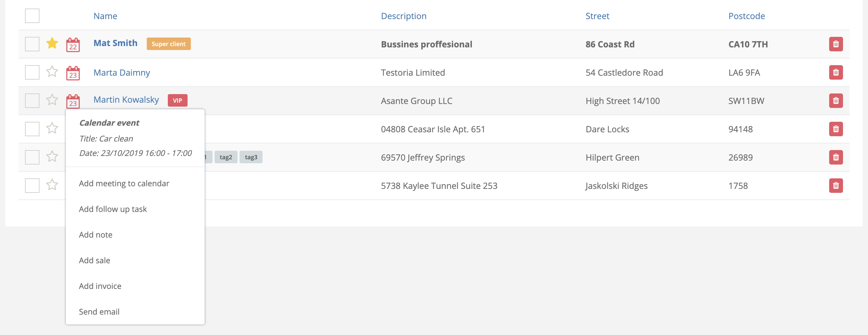868x335 pixels.
Task: Check the Jaskolski Ridges row checkbox
Action: point(32,186)
